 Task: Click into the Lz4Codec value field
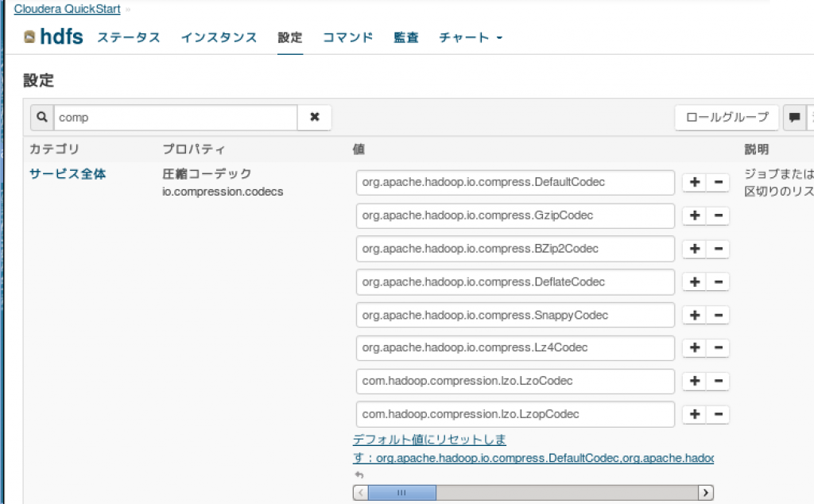515,347
